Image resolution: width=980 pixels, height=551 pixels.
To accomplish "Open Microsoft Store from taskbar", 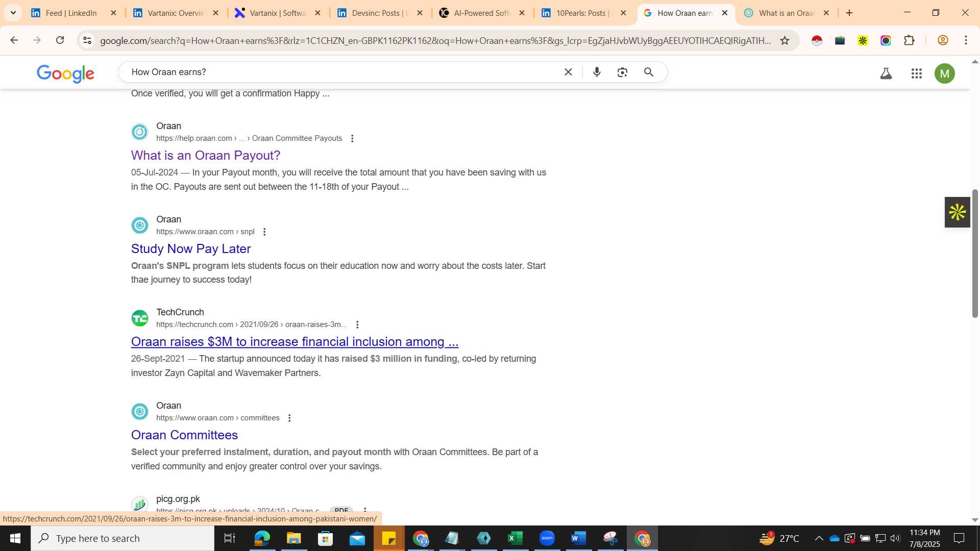I will pos(325,538).
